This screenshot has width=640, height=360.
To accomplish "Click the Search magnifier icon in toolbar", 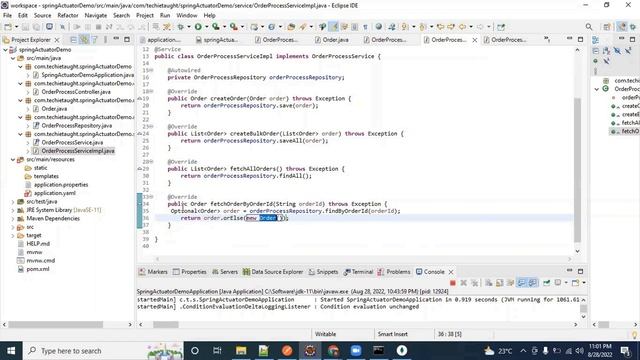I will 589,27.
